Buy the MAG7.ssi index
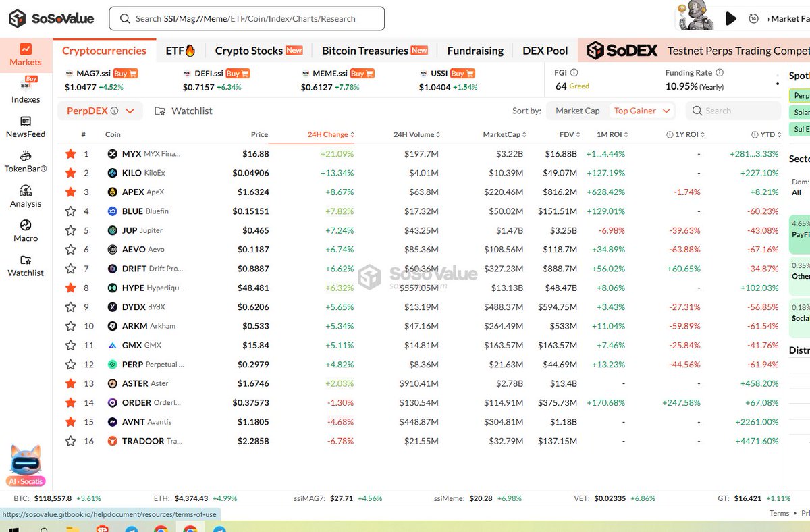810x532 pixels. click(126, 74)
